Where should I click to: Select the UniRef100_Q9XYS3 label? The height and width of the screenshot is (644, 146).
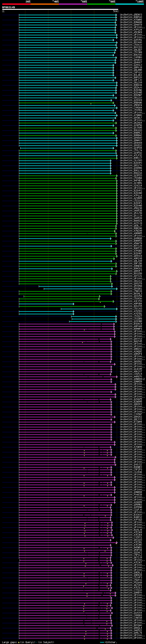click(x=131, y=339)
